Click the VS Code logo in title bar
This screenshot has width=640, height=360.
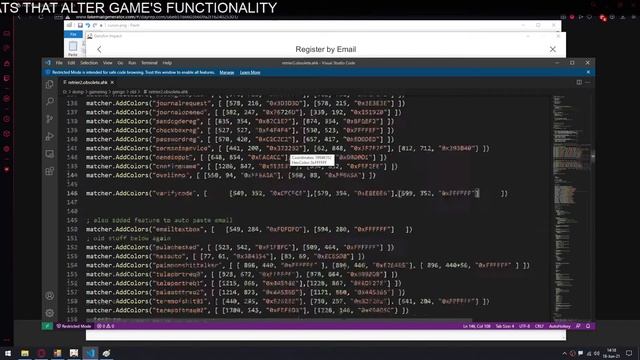tap(48, 63)
